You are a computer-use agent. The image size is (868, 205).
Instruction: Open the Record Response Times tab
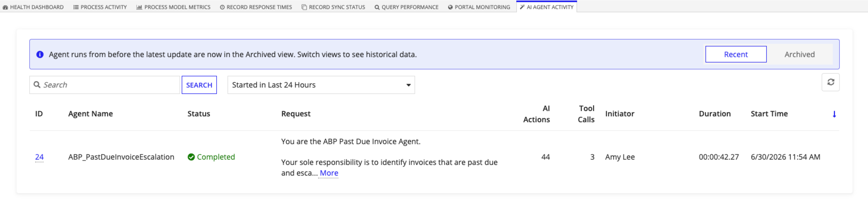point(256,7)
